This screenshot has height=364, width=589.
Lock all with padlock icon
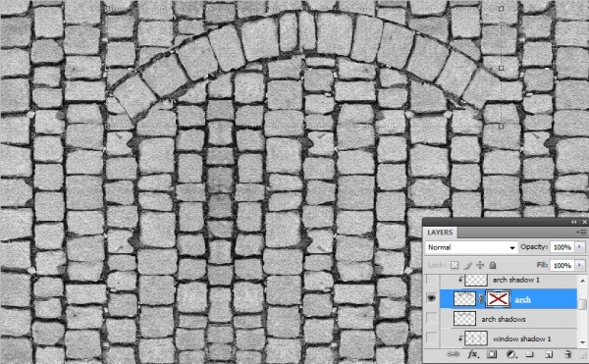(x=493, y=265)
